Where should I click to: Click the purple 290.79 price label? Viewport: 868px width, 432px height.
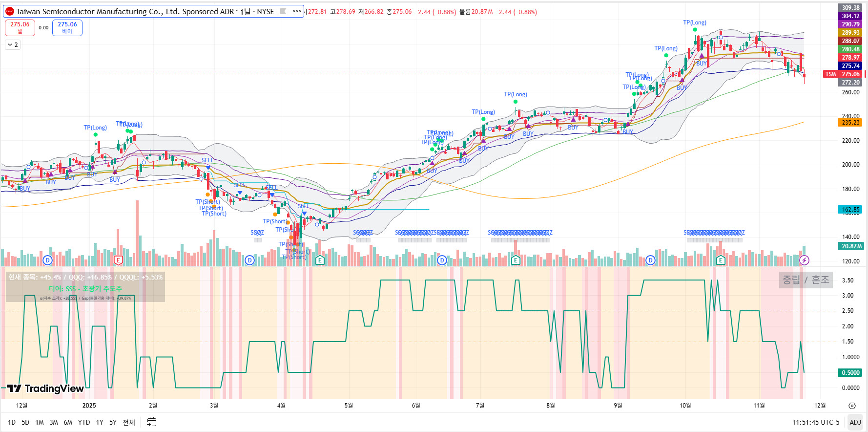pos(850,24)
